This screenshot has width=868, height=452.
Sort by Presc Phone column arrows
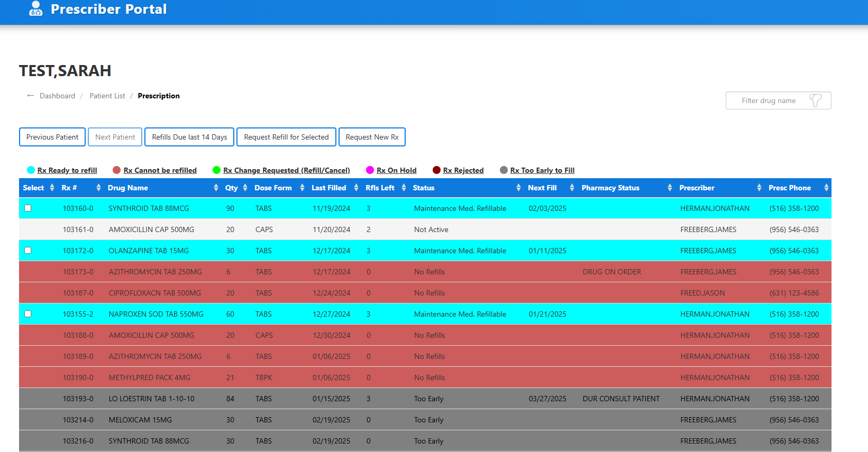tap(826, 188)
